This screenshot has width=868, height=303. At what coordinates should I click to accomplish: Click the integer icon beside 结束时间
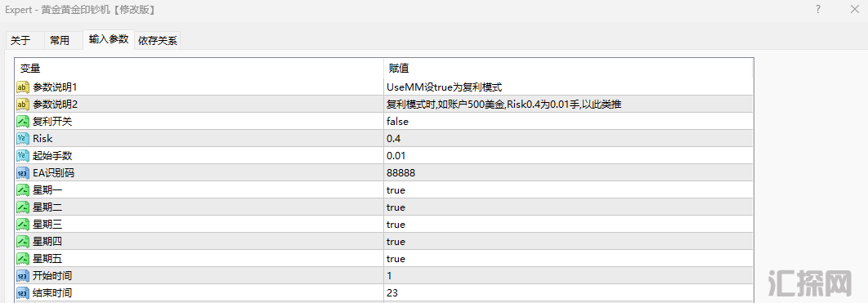(x=23, y=293)
